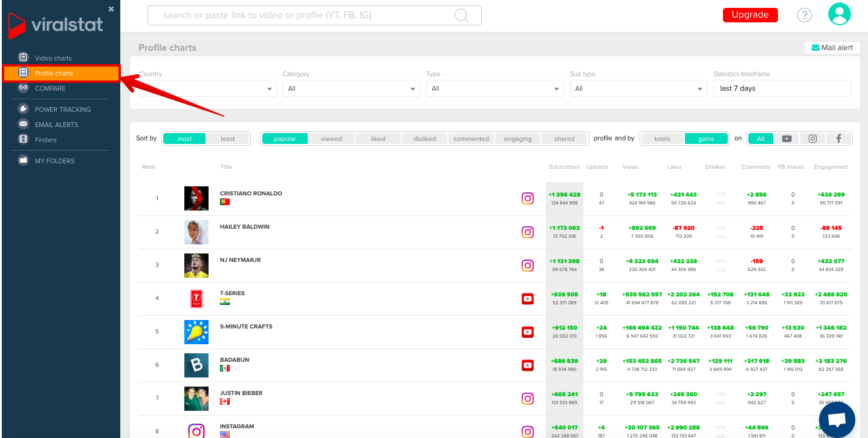868x438 pixels.
Task: Click the India flag under T-Series
Action: tap(225, 302)
